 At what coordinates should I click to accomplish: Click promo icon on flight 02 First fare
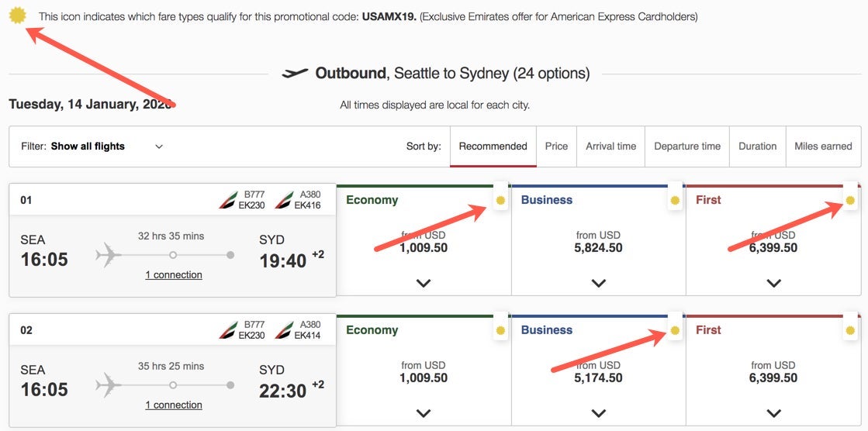coord(850,331)
